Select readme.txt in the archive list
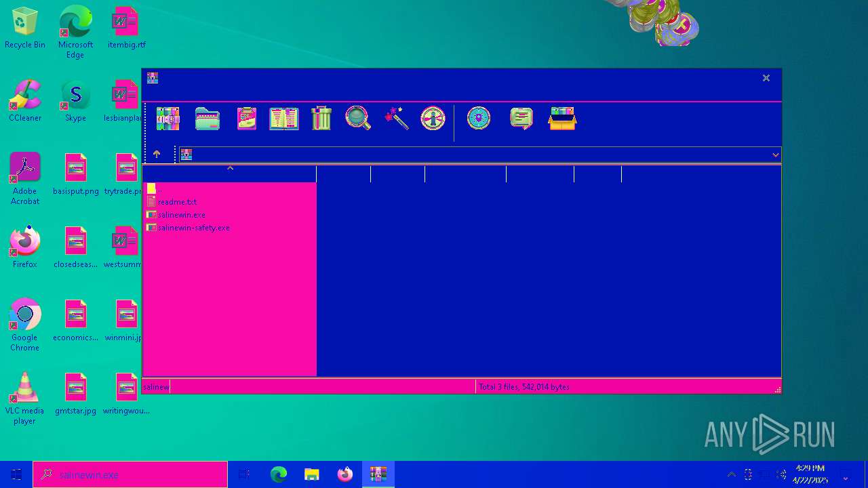 (x=177, y=202)
